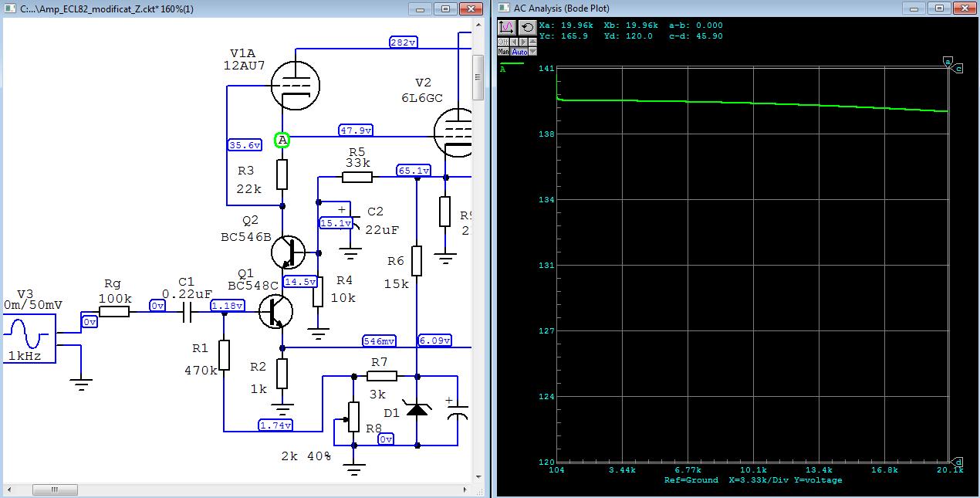980x498 pixels.
Task: Select cursor marker c on the plot
Action: coord(958,69)
